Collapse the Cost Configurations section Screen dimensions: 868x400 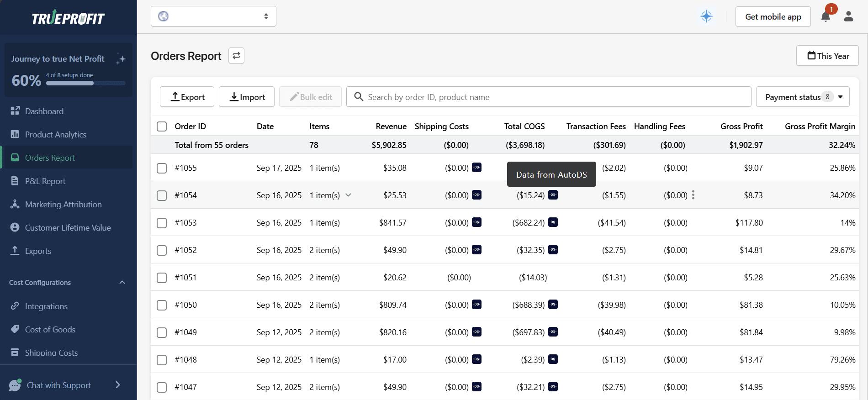tap(122, 282)
